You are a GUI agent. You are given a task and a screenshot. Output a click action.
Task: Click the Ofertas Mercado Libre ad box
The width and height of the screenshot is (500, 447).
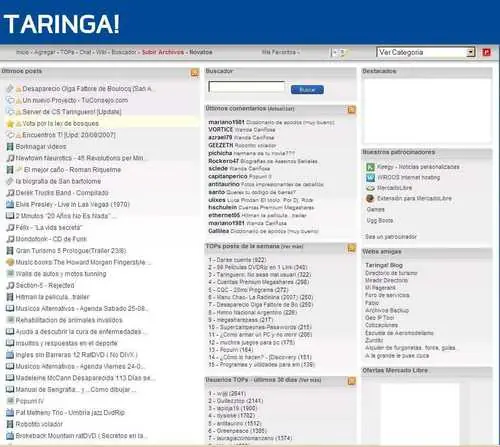pos(420,413)
